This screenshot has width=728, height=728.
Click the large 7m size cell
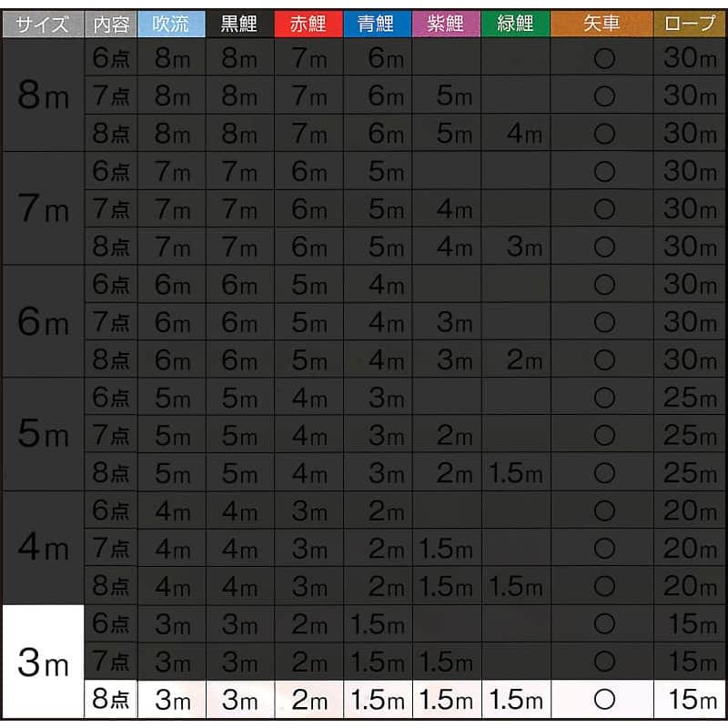[x=43, y=208]
